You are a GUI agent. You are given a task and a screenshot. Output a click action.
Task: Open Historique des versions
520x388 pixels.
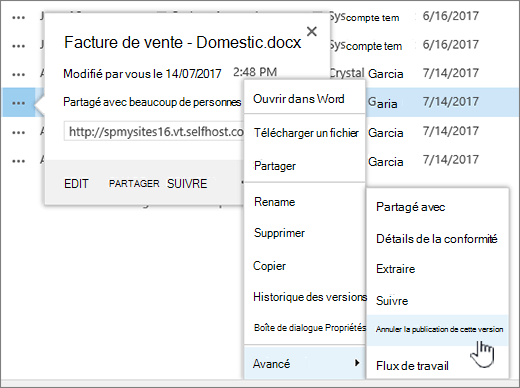tap(305, 297)
